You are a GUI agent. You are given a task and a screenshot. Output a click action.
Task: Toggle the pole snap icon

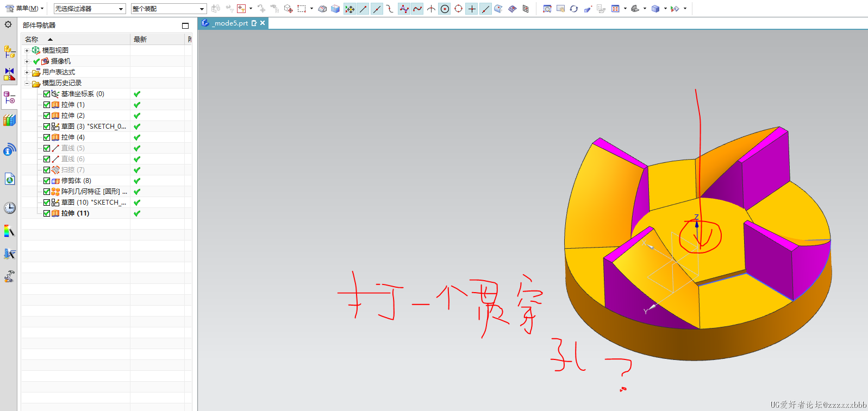coord(404,9)
